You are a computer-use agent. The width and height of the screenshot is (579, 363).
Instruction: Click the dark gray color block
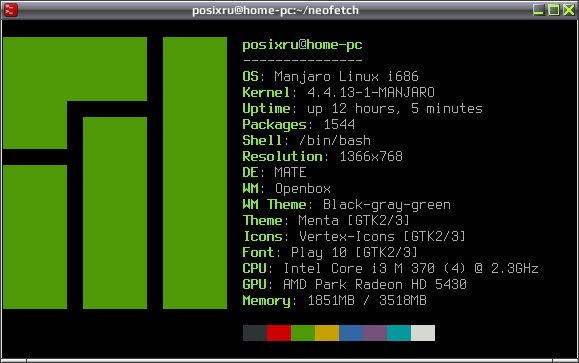(255, 333)
